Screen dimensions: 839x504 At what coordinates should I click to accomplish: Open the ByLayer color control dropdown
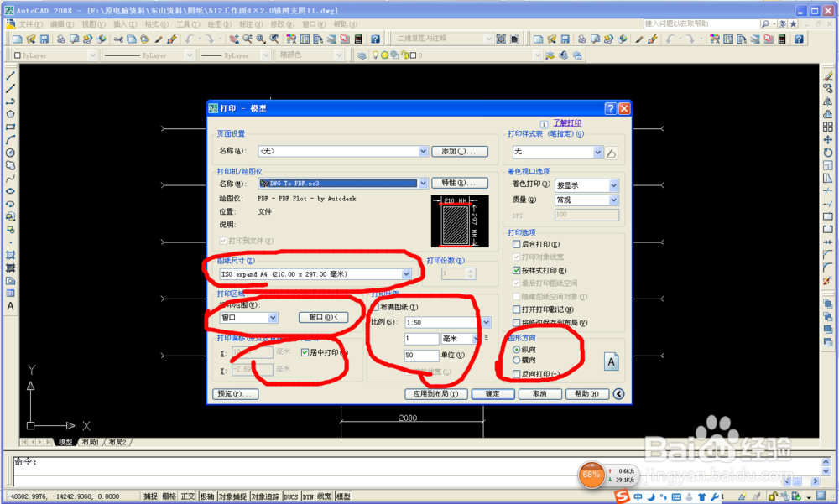coord(92,55)
